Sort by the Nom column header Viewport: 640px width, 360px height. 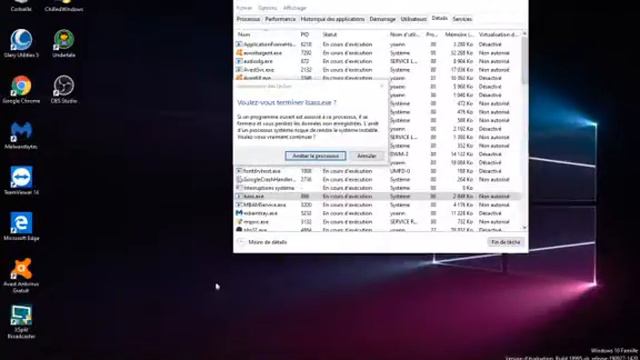click(x=267, y=35)
